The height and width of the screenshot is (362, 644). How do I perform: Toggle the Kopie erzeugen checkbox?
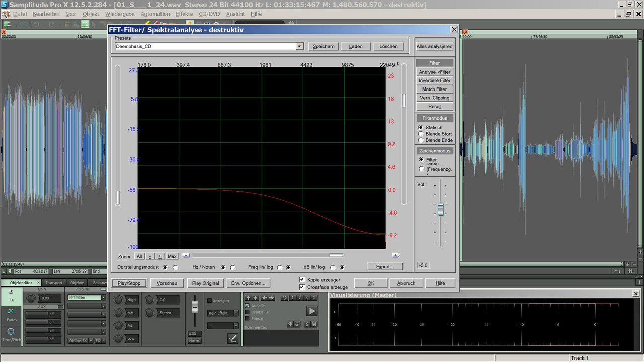coord(302,279)
